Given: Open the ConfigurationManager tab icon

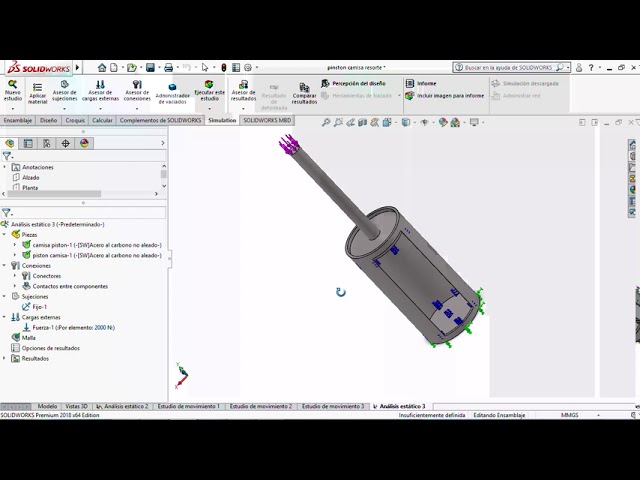Looking at the screenshot, I should pyautogui.click(x=47, y=143).
